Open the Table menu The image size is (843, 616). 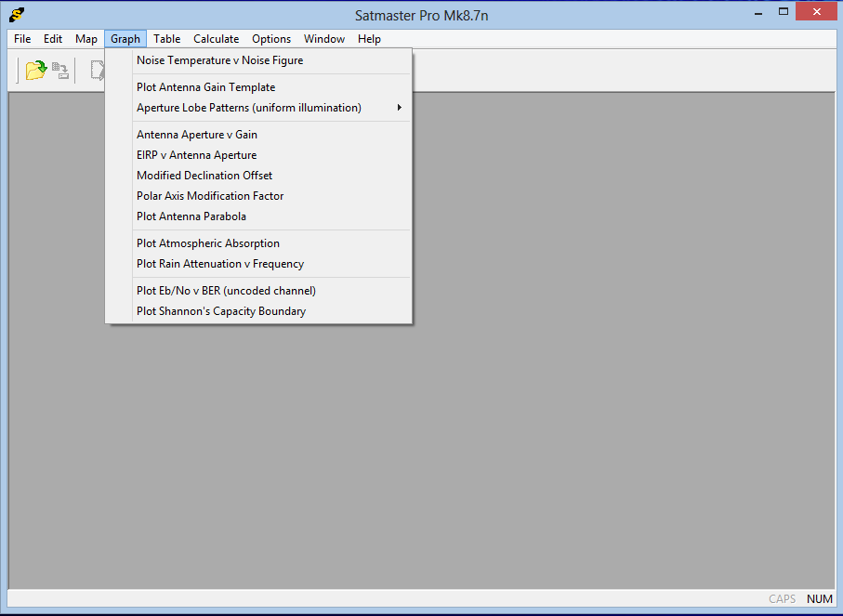166,39
